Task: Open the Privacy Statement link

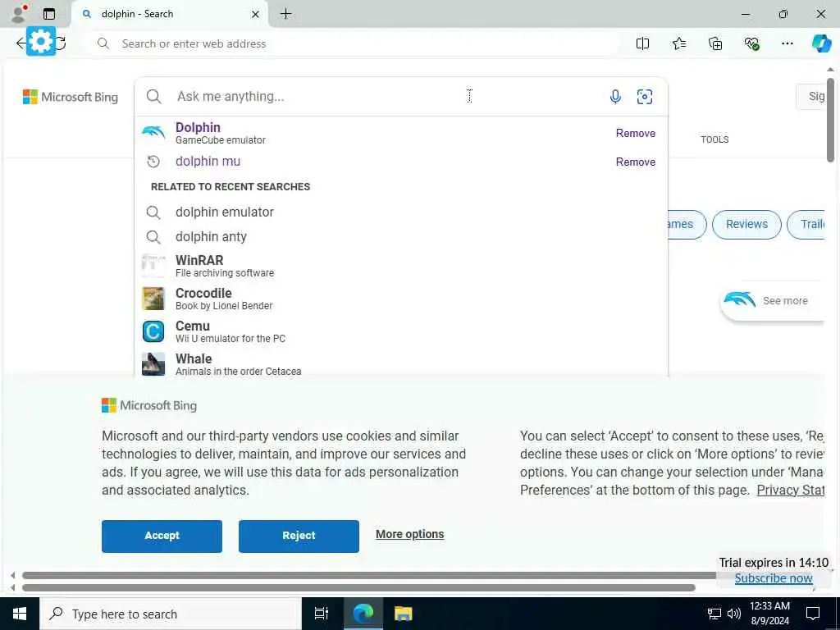Action: click(790, 491)
